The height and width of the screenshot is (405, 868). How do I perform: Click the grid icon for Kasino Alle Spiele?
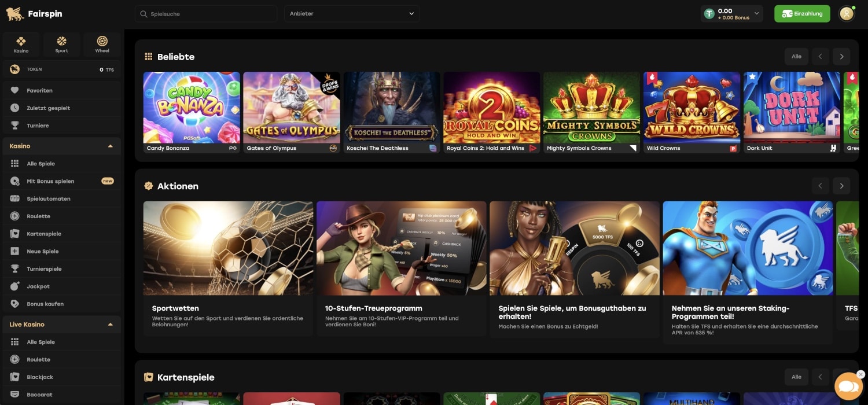pos(15,164)
